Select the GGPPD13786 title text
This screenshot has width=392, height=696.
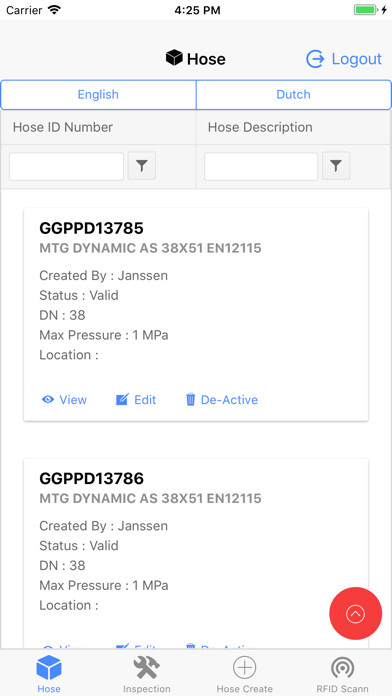pos(91,478)
